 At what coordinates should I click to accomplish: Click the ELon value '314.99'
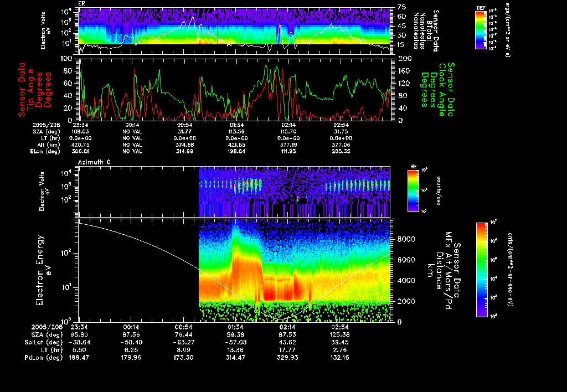(x=185, y=152)
